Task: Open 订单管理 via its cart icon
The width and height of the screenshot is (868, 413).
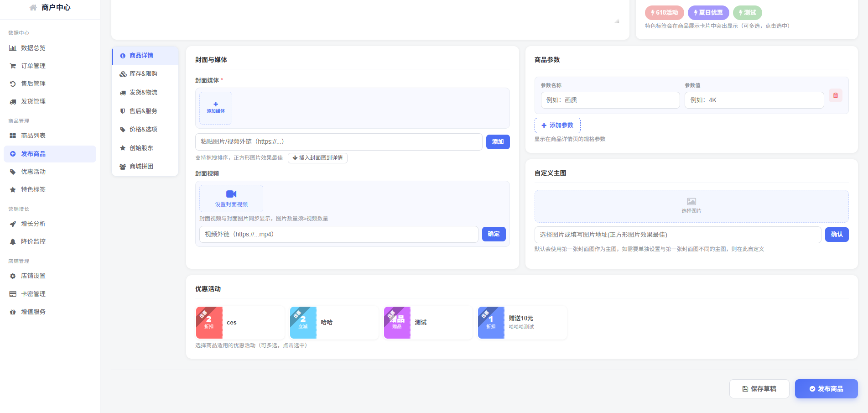Action: [13, 66]
